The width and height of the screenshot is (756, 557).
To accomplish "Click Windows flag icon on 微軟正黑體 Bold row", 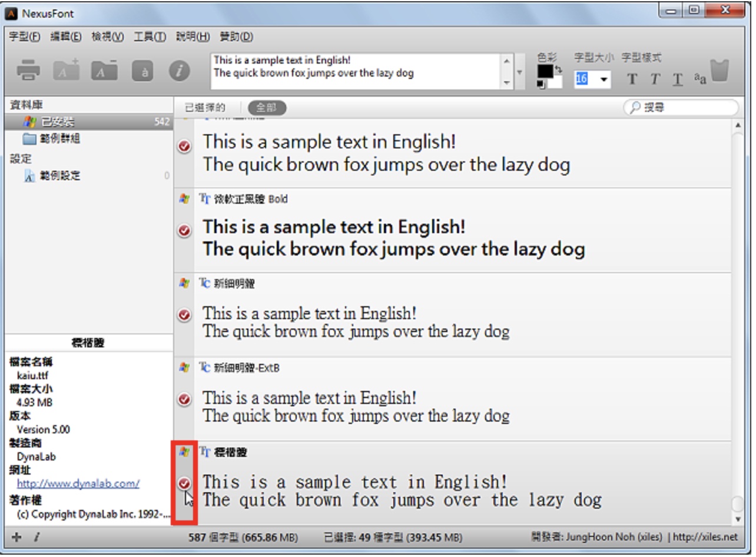I will [x=184, y=198].
